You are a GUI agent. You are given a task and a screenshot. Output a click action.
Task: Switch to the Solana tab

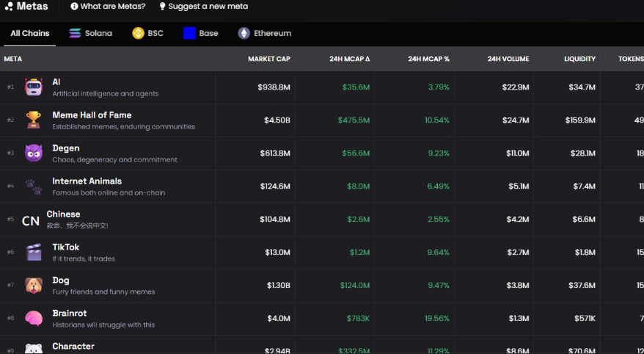click(90, 33)
